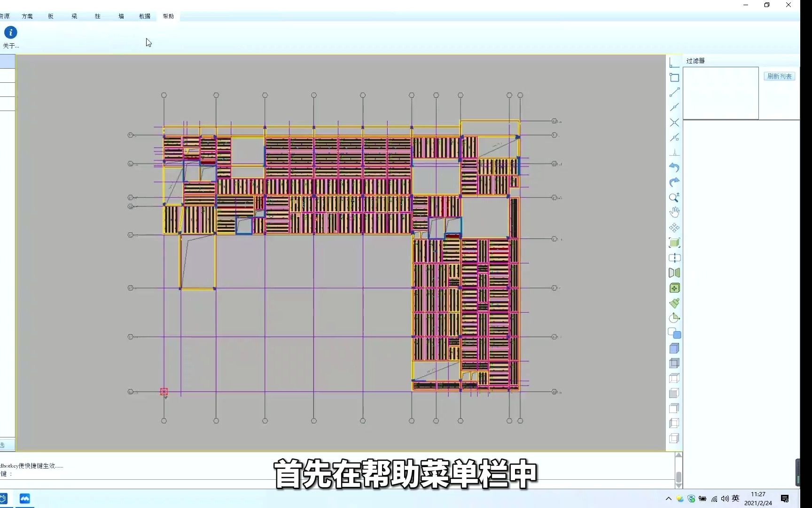Click the 关于 (About) info icon
The width and height of the screenshot is (812, 508).
10,33
